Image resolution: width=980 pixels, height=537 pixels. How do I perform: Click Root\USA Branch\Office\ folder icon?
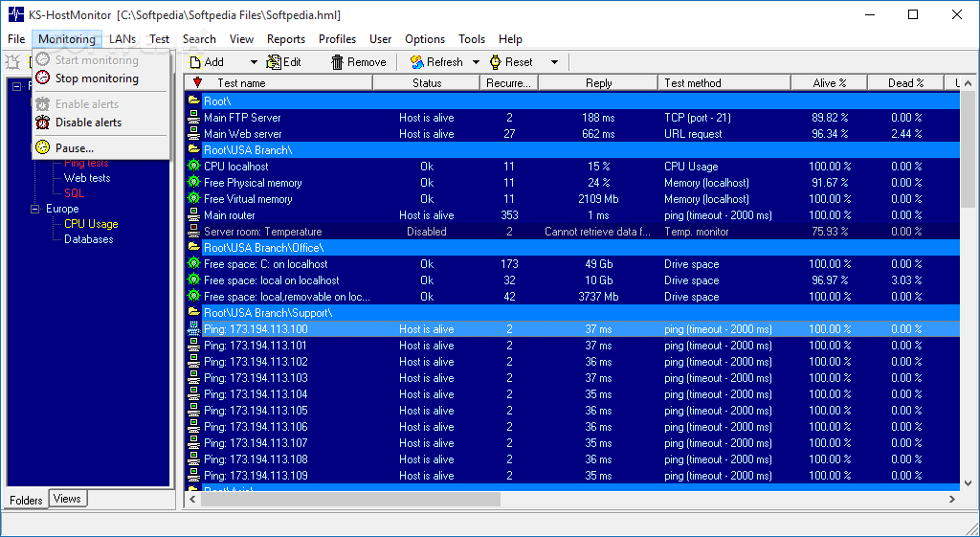[193, 247]
